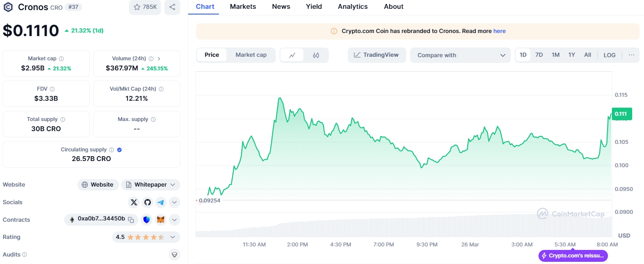The width and height of the screenshot is (644, 264).
Task: Open the Telegram social link
Action: 161,202
